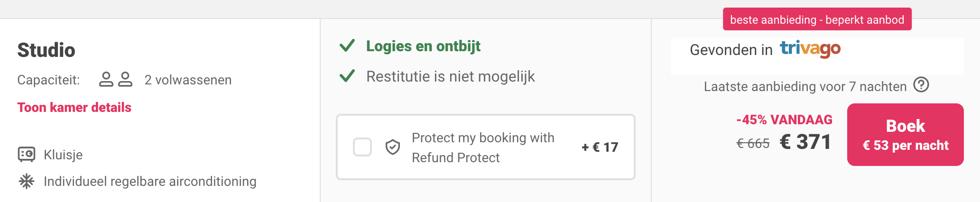Viewport: 980px width, 202px height.
Task: Click the first adult person icon
Action: click(x=106, y=79)
